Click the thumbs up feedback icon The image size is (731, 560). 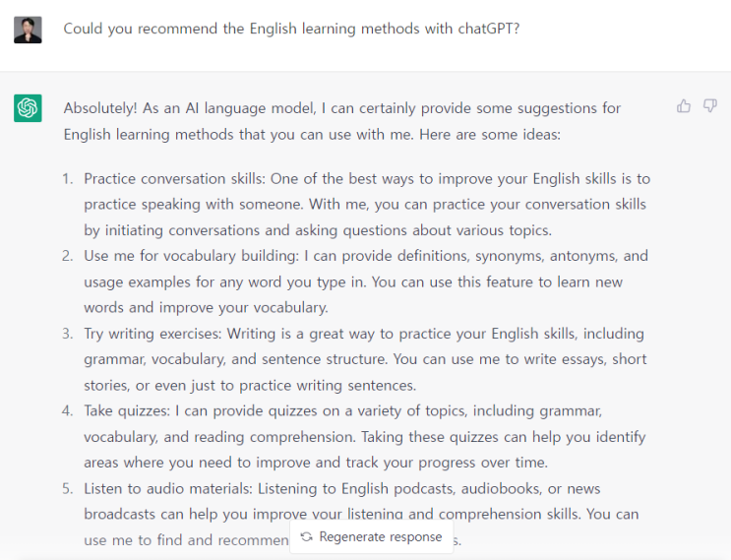pos(684,106)
